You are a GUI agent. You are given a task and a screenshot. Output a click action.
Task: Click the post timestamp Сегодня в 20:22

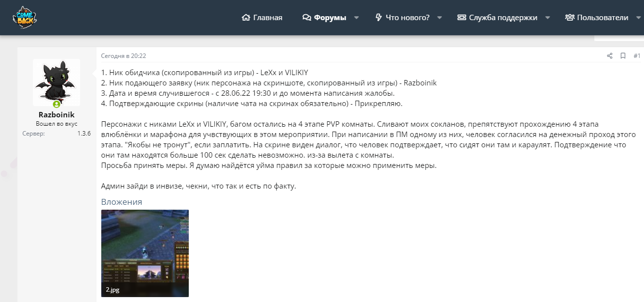(123, 56)
